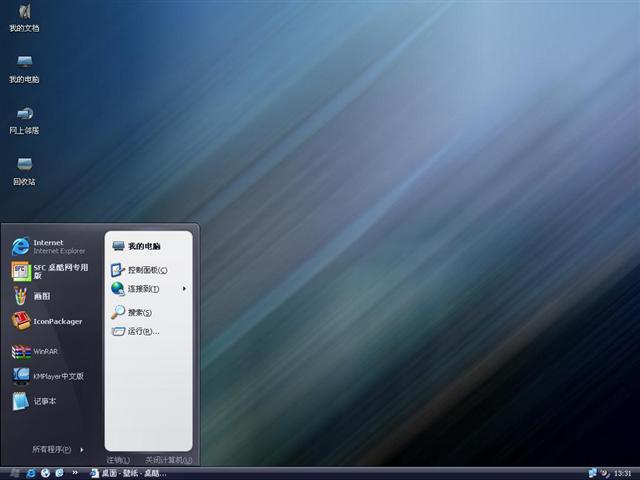Switch to 桌面 - 壁纸 - 桌酷 taskbar window

tap(129, 473)
